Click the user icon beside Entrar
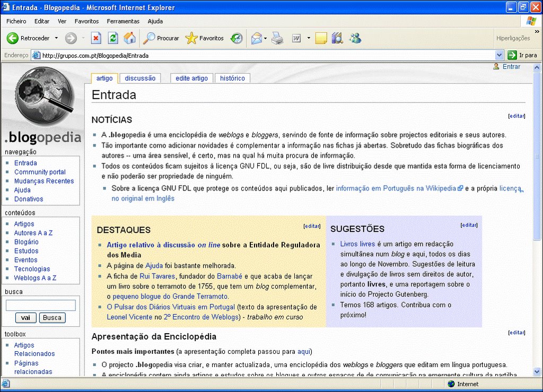This screenshot has width=543, height=392. pos(496,66)
